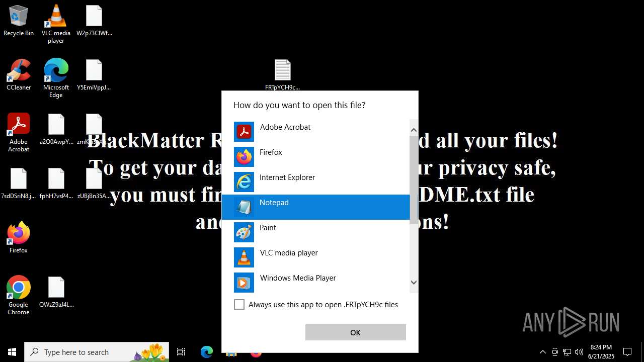
Task: Click the Paint label in the list
Action: pos(268,228)
